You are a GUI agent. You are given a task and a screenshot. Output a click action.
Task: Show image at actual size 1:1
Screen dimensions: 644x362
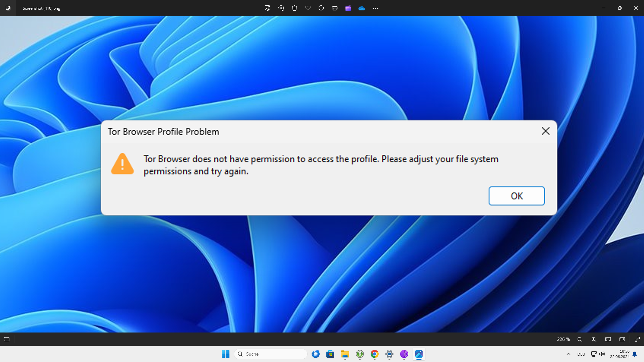click(622, 339)
